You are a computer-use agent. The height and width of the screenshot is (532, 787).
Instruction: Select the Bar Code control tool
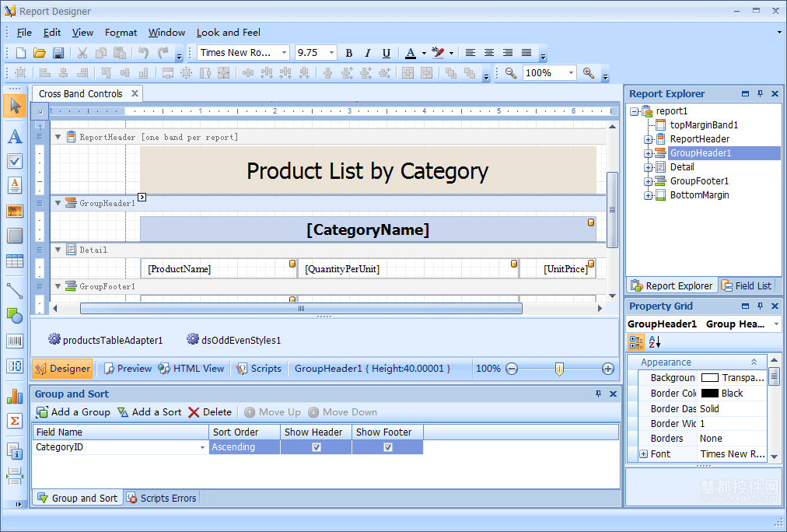[x=15, y=341]
